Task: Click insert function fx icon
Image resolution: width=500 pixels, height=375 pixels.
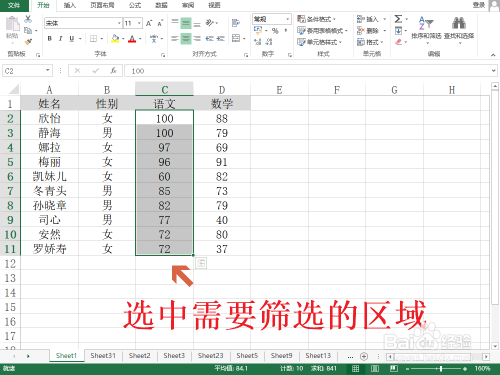Action: tap(113, 71)
